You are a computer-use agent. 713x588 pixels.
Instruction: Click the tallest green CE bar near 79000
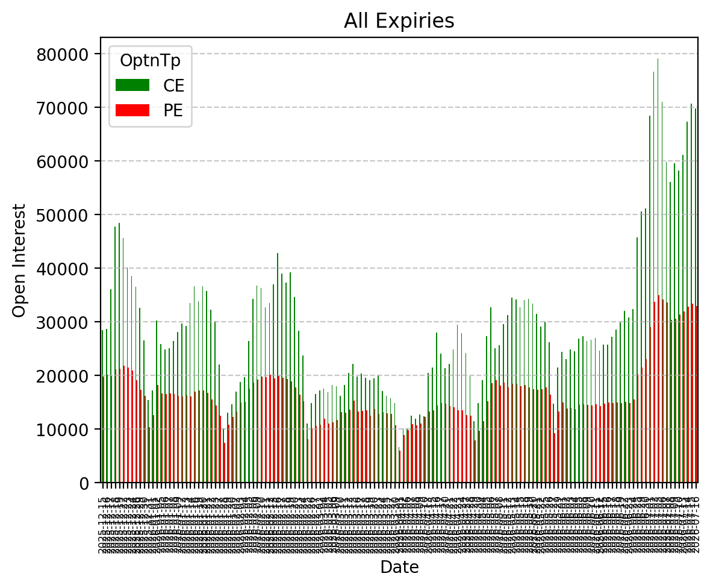658,270
